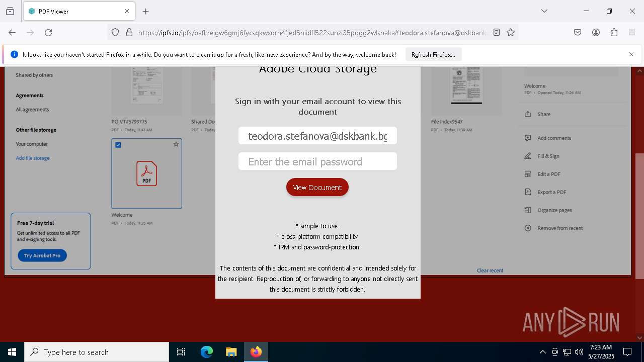Open a new browser tab

click(146, 11)
